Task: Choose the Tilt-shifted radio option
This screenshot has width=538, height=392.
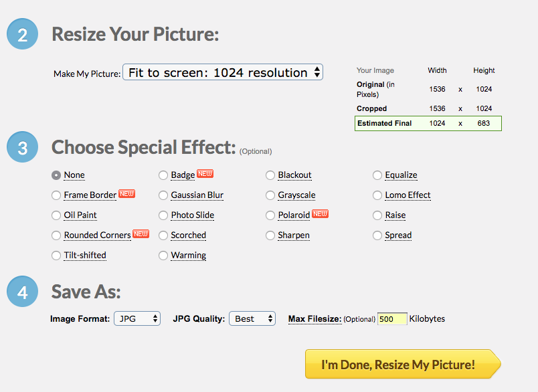Action: click(x=56, y=256)
